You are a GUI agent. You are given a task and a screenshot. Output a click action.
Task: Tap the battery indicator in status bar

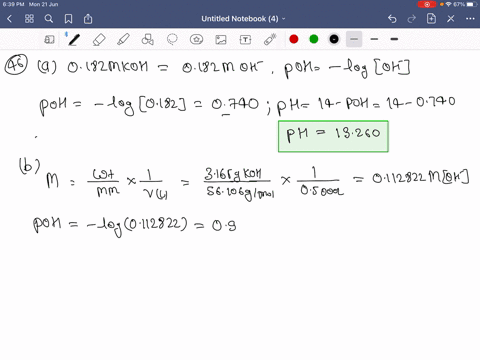(472, 4)
